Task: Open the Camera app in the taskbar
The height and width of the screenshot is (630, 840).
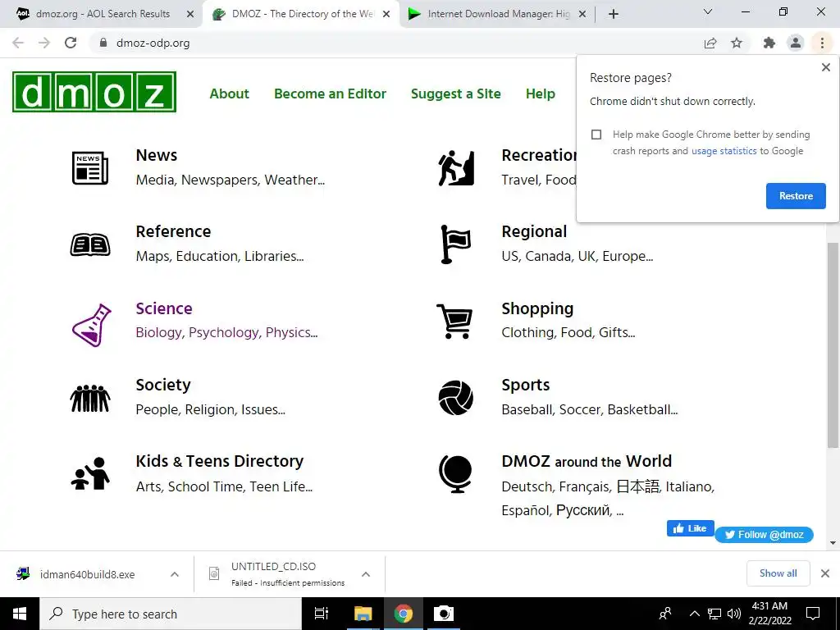Action: pos(444,614)
